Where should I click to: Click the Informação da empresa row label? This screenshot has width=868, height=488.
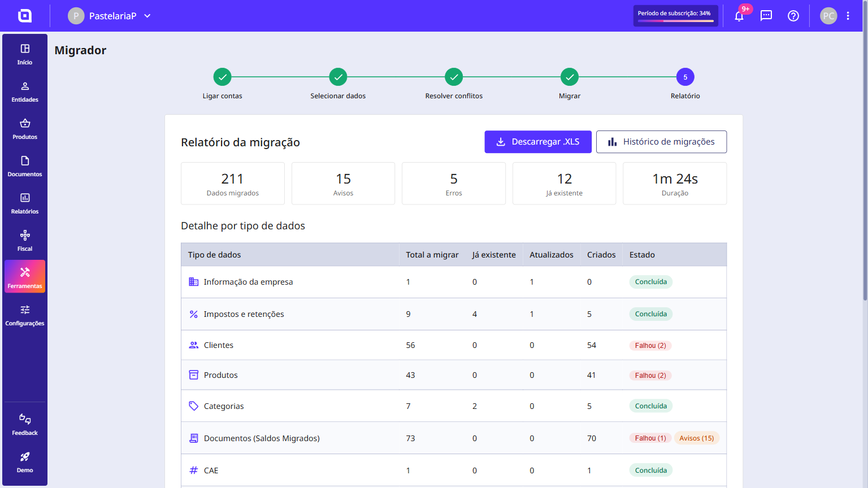[248, 282]
